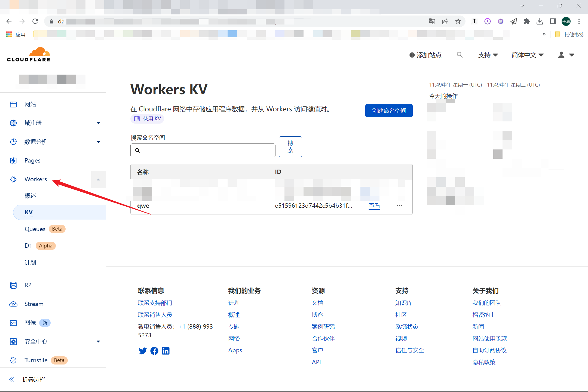Click the R2 storage icon

[x=13, y=285]
